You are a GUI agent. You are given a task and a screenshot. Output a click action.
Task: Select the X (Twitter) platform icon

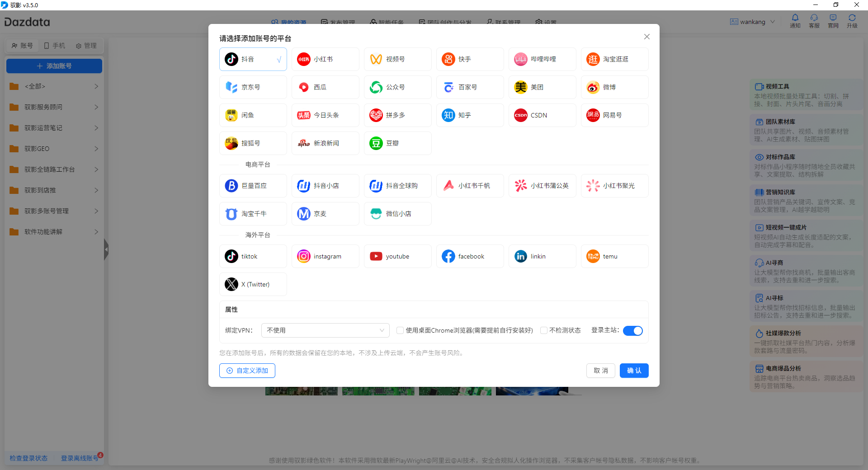(x=231, y=284)
